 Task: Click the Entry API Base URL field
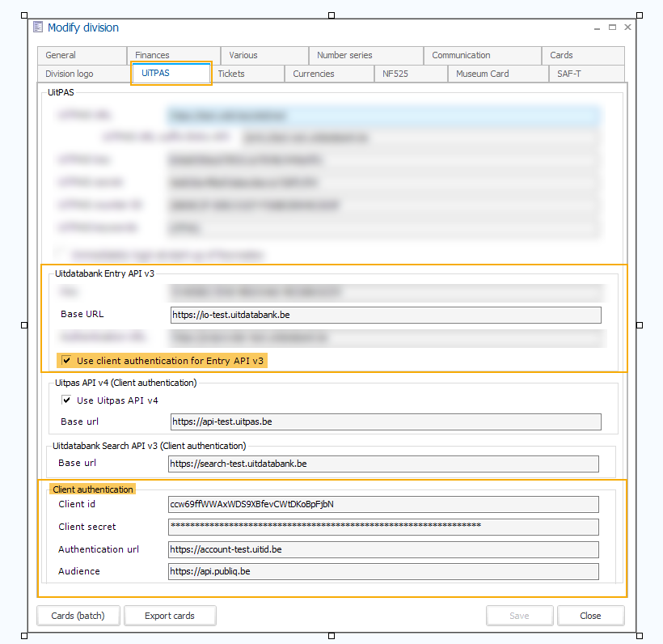tap(386, 315)
